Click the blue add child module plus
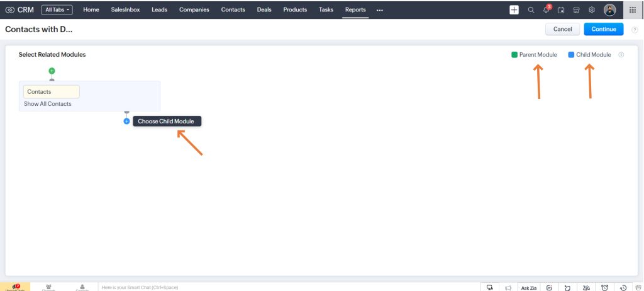The width and height of the screenshot is (644, 291). [x=126, y=122]
